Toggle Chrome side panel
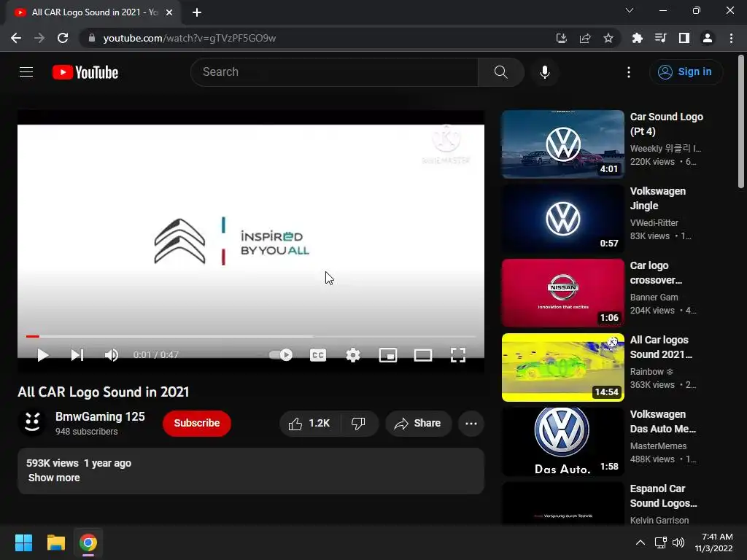The height and width of the screenshot is (560, 747). tap(684, 38)
